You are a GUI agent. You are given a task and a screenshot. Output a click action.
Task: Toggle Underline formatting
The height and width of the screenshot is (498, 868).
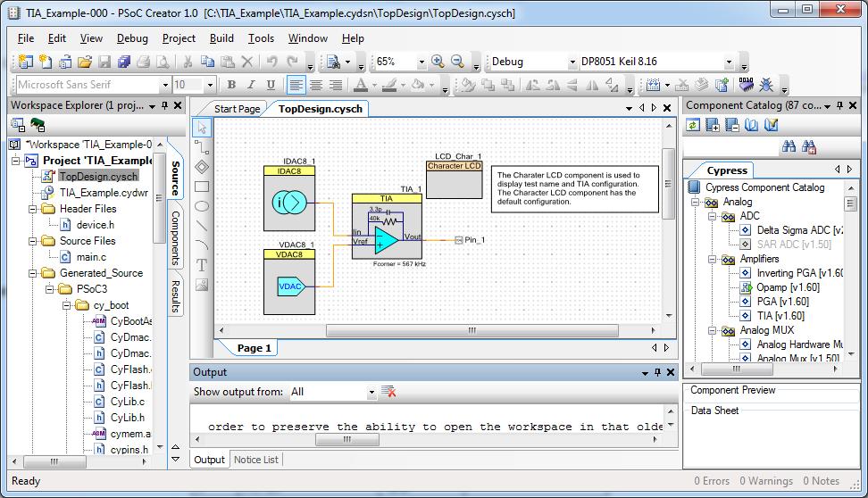(271, 85)
